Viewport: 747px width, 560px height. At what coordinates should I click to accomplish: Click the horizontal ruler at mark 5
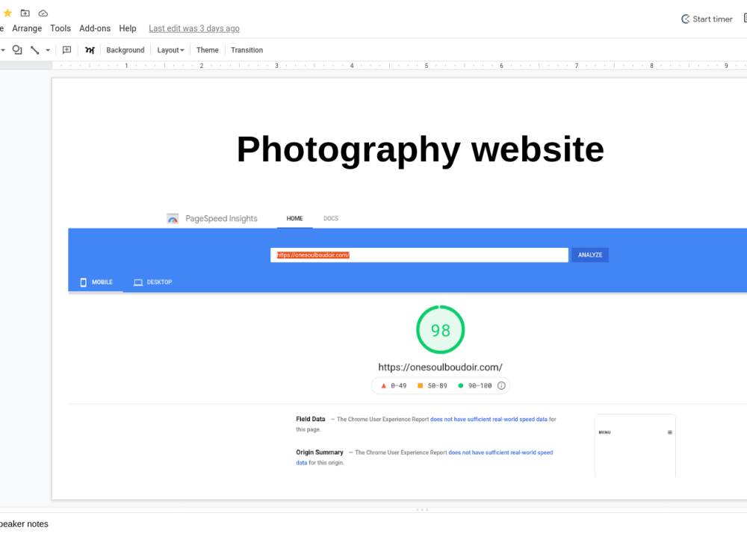pyautogui.click(x=427, y=66)
